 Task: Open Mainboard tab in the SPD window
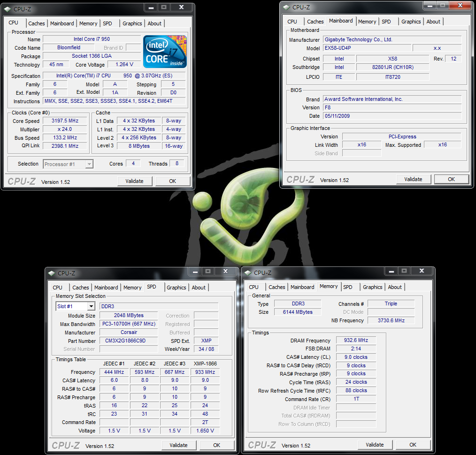(x=106, y=288)
